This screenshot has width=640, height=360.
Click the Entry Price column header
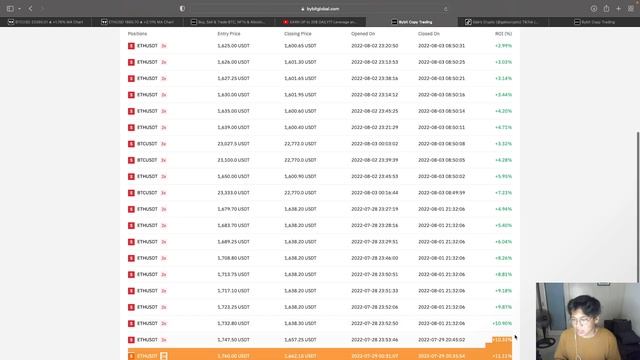click(x=229, y=34)
